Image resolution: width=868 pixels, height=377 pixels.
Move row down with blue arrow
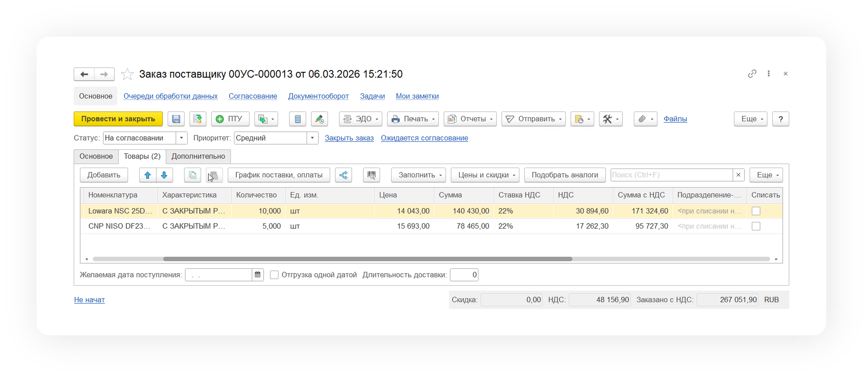(x=164, y=175)
